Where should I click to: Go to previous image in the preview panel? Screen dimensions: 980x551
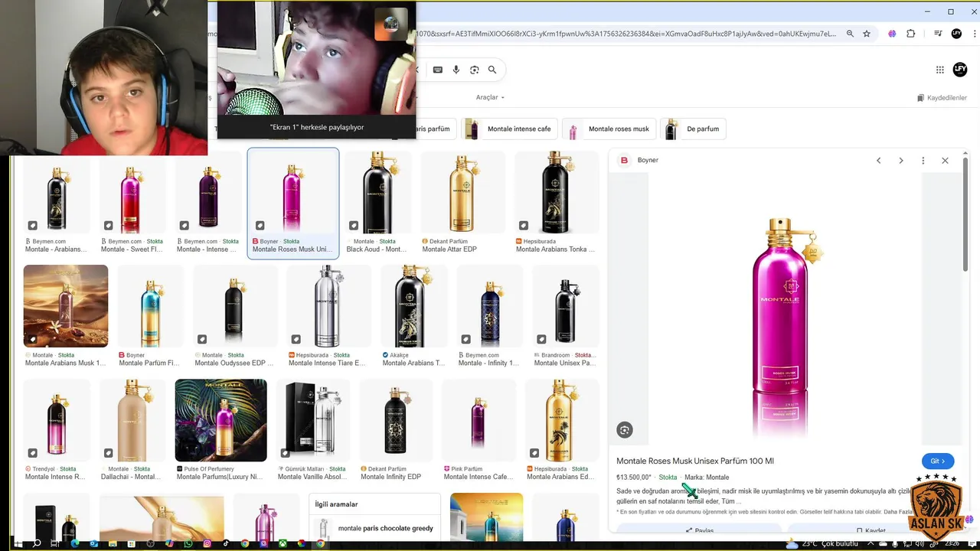(x=879, y=161)
